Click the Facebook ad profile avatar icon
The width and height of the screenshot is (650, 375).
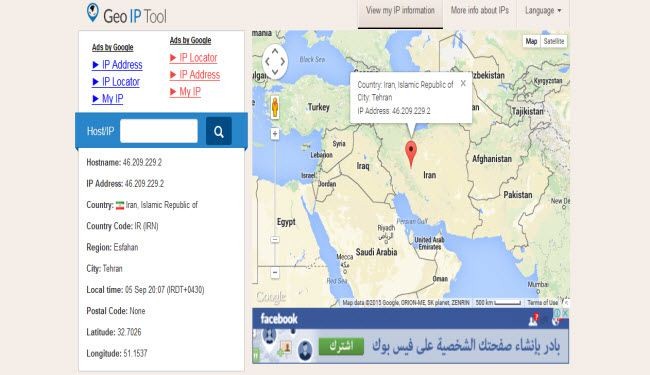click(x=305, y=350)
